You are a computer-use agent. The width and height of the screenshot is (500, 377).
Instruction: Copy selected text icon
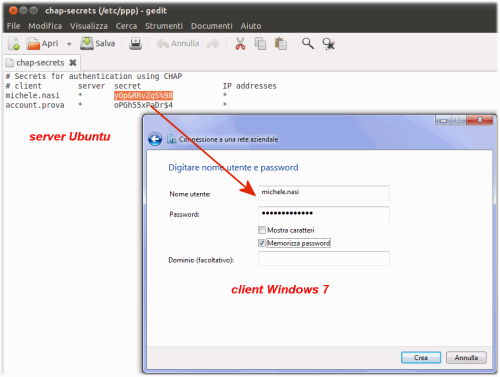click(260, 44)
